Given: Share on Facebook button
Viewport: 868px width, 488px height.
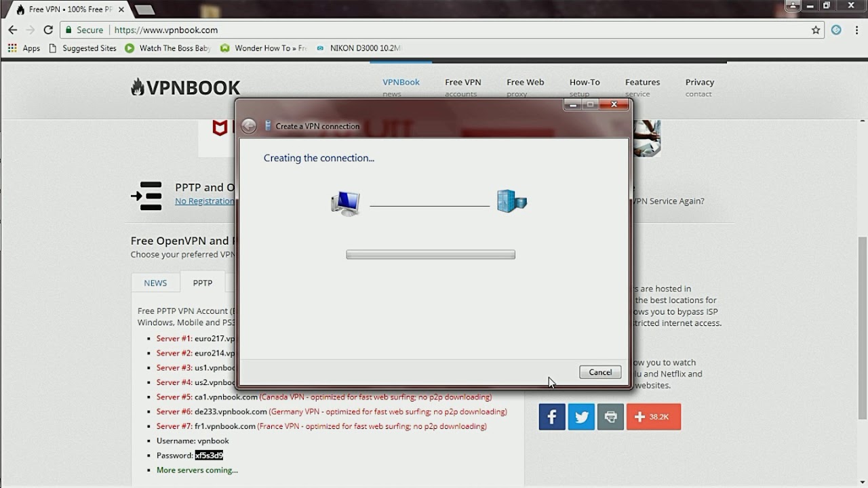Looking at the screenshot, I should 552,417.
